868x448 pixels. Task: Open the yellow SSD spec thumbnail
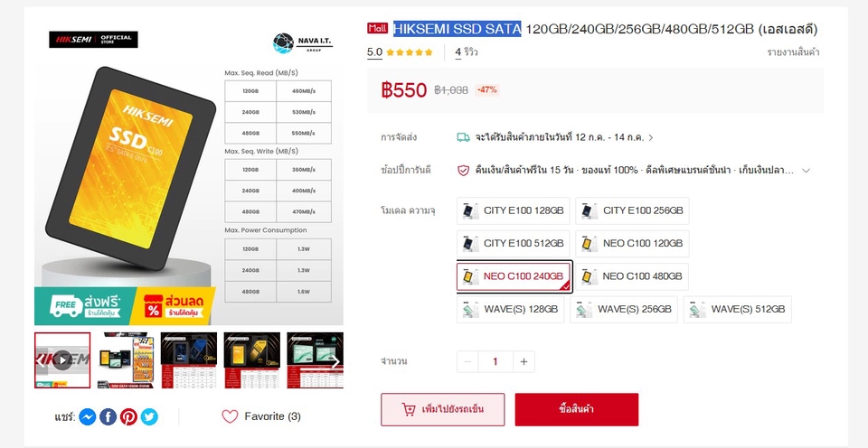click(x=252, y=360)
